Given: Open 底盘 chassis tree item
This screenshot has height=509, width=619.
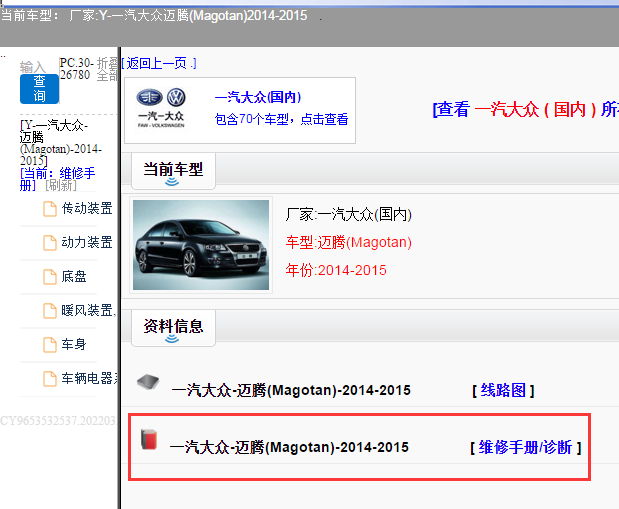Looking at the screenshot, I should [x=74, y=276].
